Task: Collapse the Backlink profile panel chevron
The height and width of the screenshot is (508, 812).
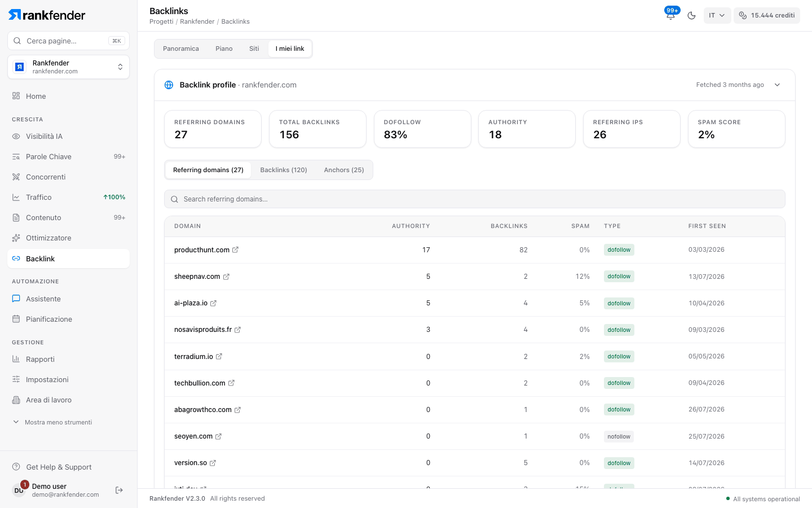Action: click(x=777, y=85)
